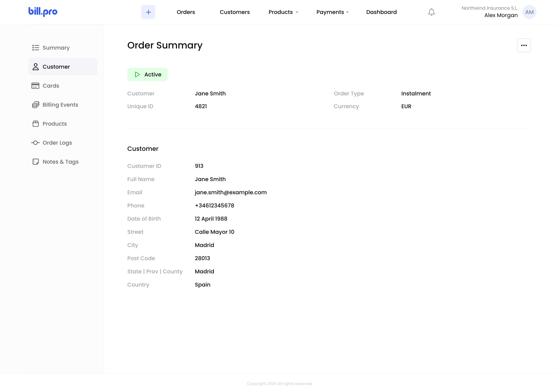559x392 pixels.
Task: Click the post code 28013
Action: pyautogui.click(x=202, y=258)
